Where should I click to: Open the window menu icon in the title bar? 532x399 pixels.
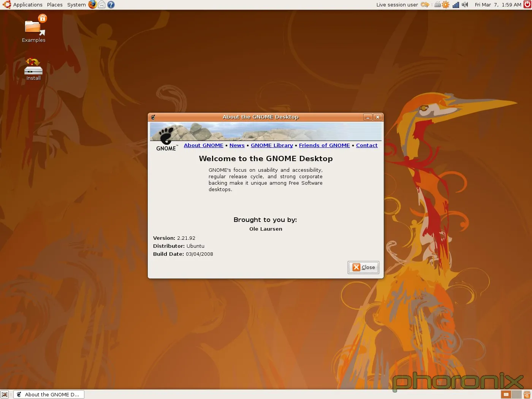click(x=153, y=117)
